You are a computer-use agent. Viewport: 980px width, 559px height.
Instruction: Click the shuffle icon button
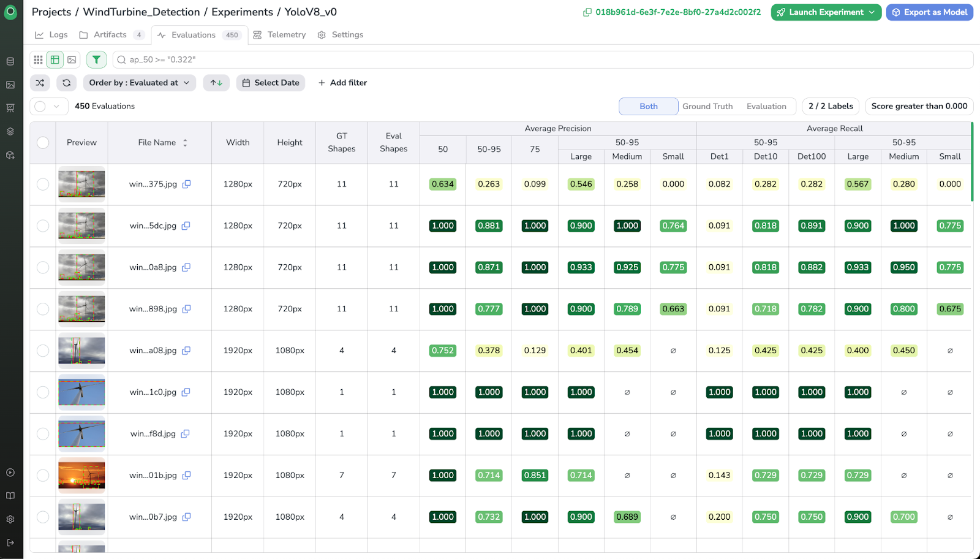pos(40,83)
